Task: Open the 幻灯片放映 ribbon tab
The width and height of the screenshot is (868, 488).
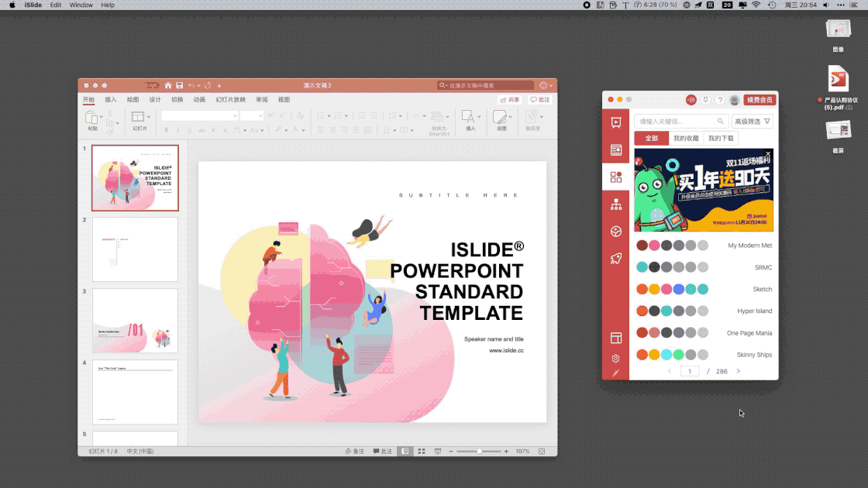Action: click(230, 100)
